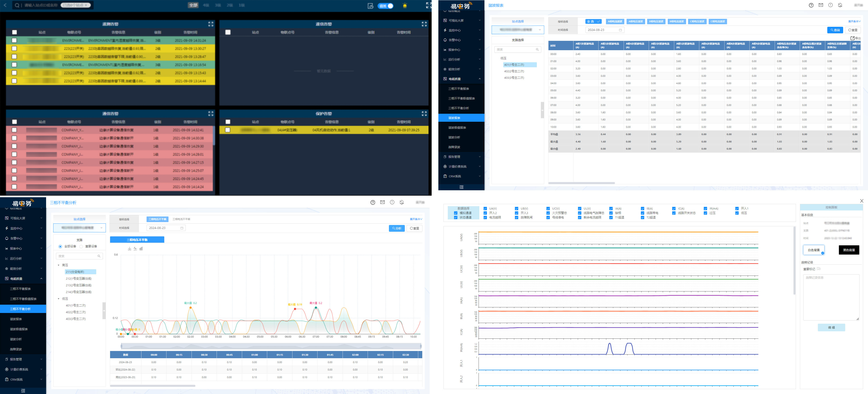Click the chart time range zoom slider
868x394 pixels.
[271, 346]
